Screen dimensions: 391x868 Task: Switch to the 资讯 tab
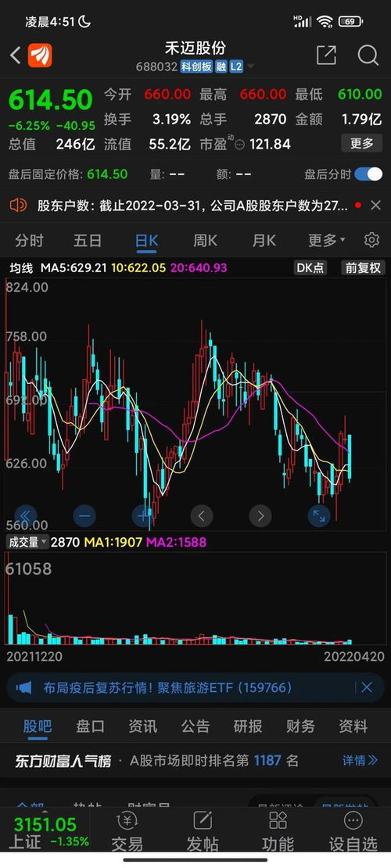(143, 726)
